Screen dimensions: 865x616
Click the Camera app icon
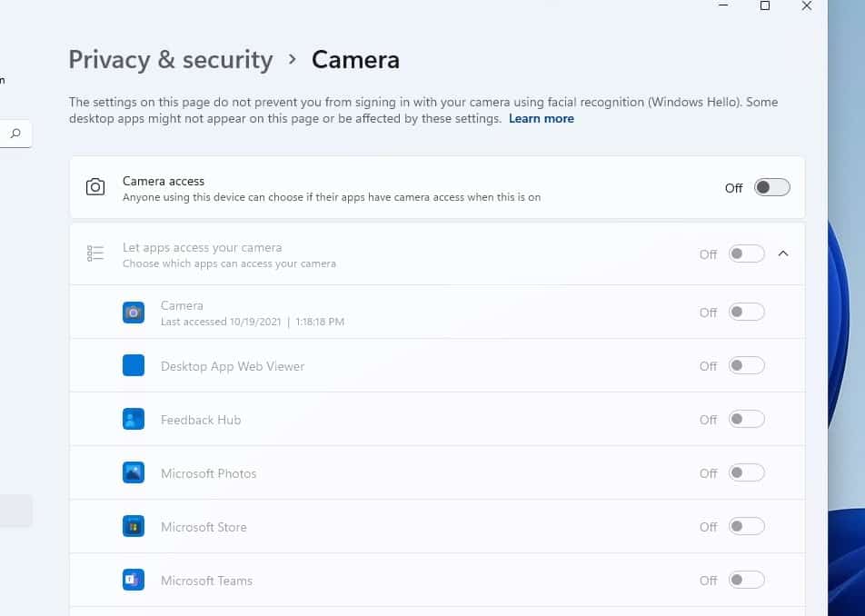[134, 313]
